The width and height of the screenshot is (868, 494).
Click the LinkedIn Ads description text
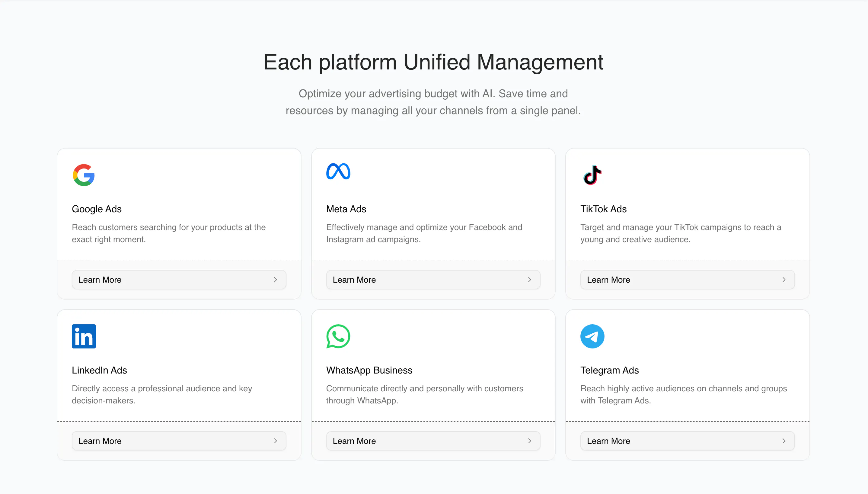pyautogui.click(x=162, y=394)
